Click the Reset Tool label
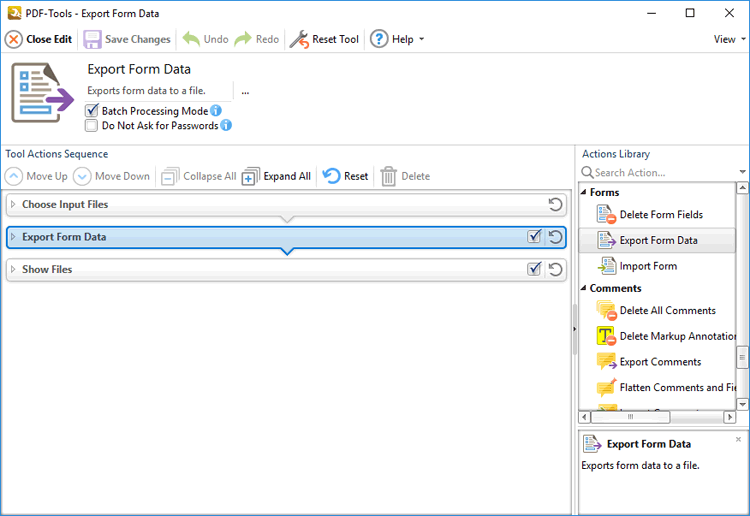 coord(335,39)
